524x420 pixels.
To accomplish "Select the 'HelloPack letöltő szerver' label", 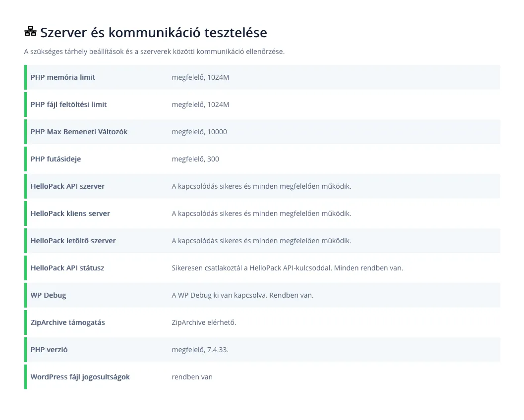I will tap(73, 240).
